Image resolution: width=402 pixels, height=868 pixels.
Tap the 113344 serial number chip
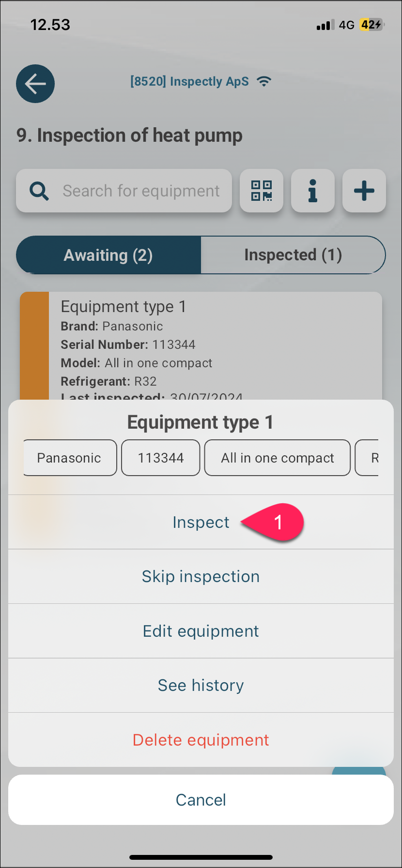pyautogui.click(x=161, y=458)
